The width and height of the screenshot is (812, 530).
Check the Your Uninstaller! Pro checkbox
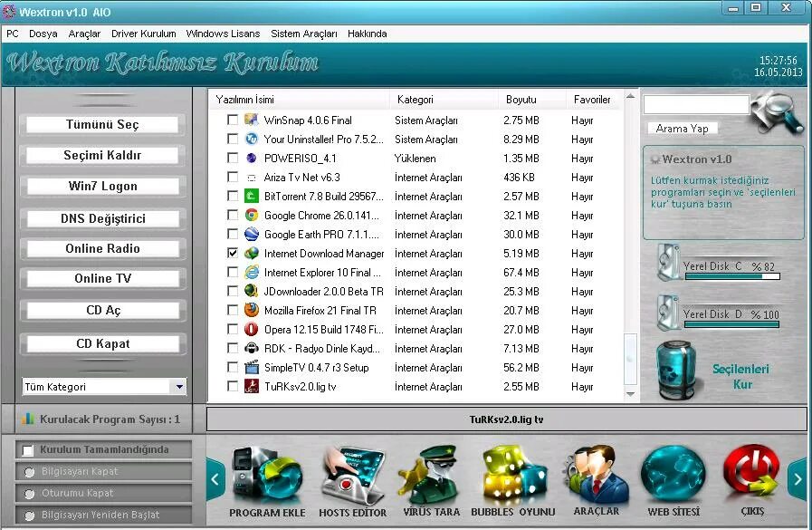[233, 139]
